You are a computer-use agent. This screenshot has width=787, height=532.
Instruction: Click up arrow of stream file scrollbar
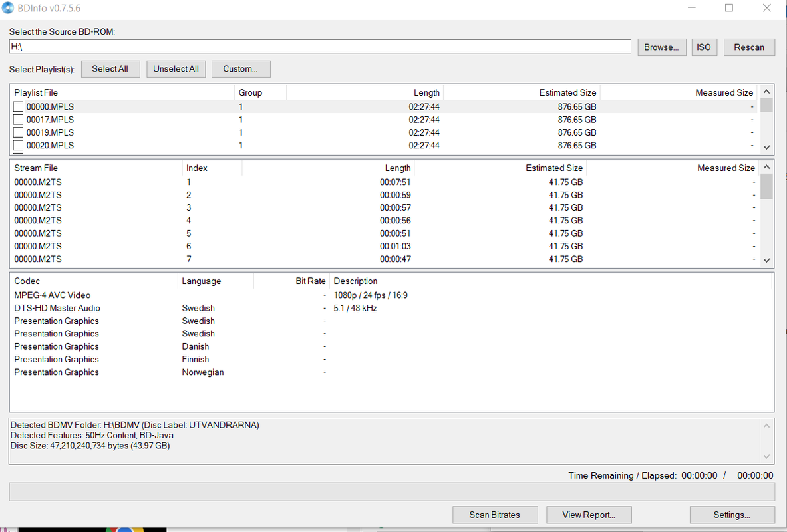[766, 167]
